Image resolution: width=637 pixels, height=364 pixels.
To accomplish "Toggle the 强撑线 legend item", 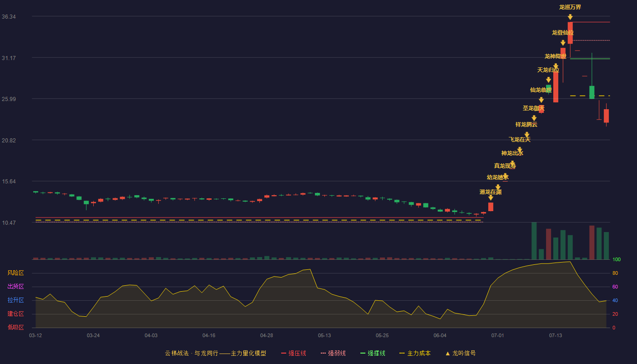I will (x=373, y=353).
